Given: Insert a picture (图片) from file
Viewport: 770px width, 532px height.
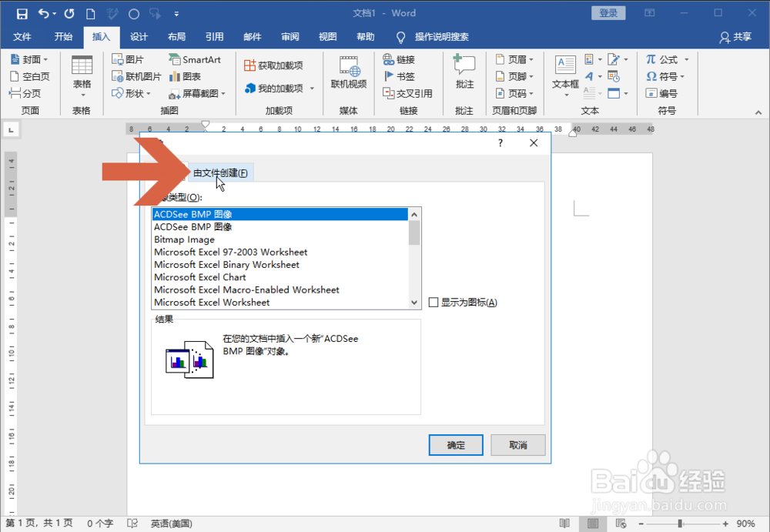Looking at the screenshot, I should click(x=128, y=59).
